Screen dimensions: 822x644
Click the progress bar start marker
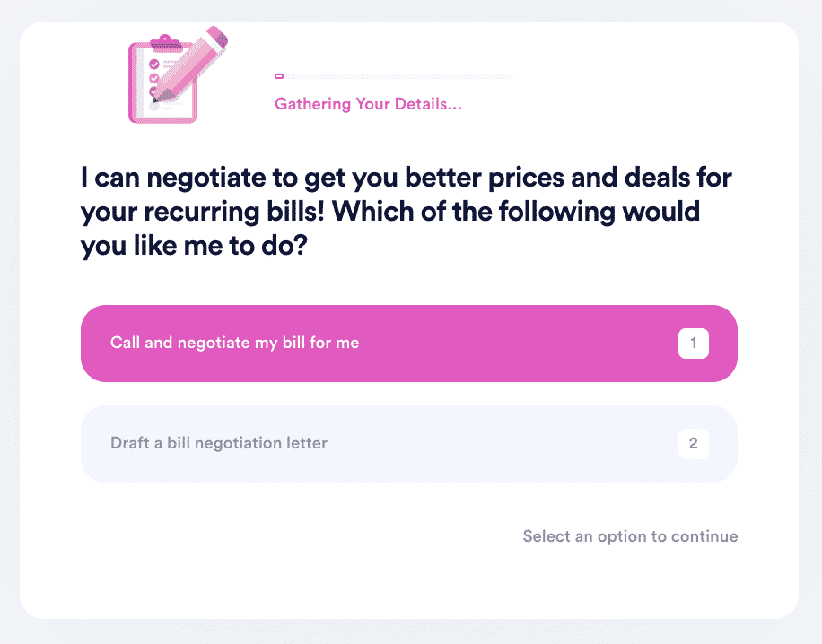pyautogui.click(x=279, y=76)
